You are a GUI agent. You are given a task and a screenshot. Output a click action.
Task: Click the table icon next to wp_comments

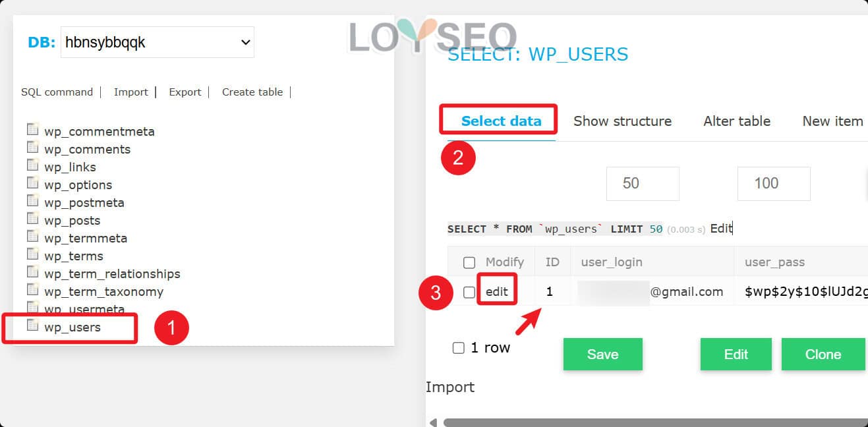pos(33,147)
